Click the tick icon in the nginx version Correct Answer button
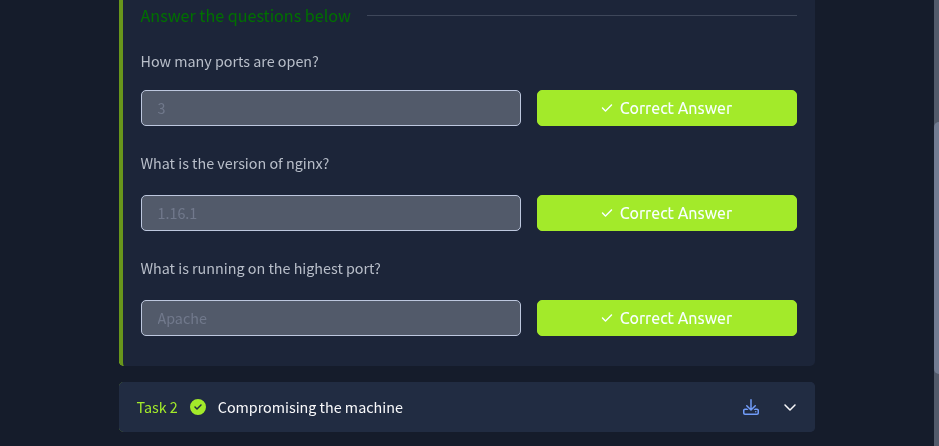Image resolution: width=939 pixels, height=446 pixels. (607, 213)
